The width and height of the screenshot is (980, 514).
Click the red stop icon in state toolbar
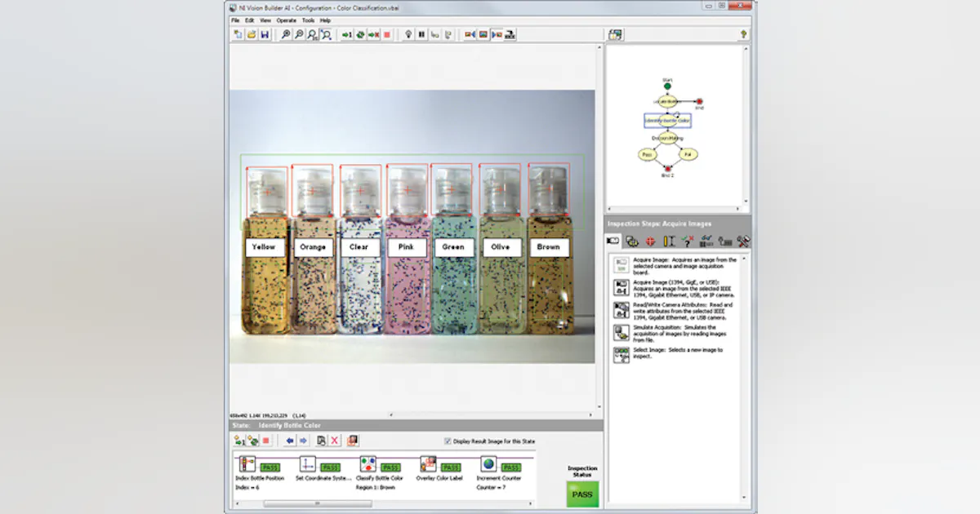pos(266,441)
